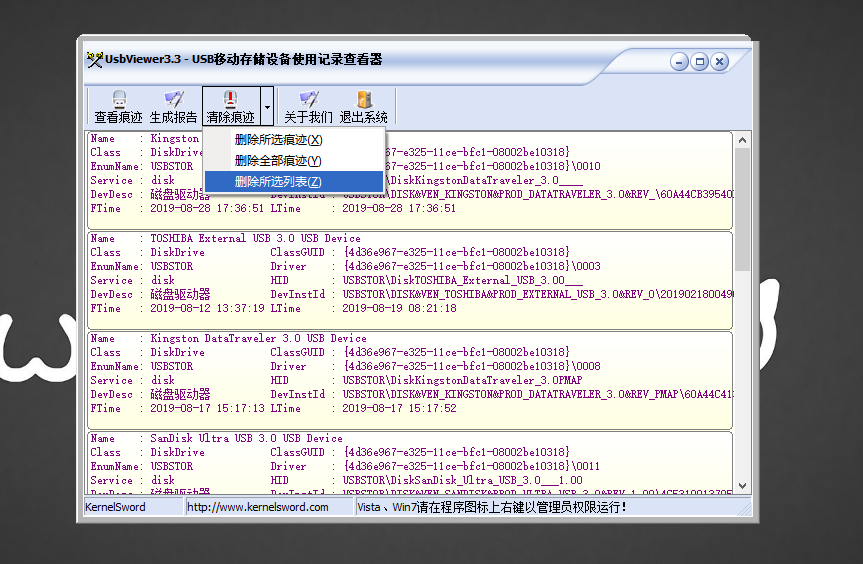Click FTime value 2019-08-17 15:17:13
Image resolution: width=863 pixels, height=564 pixels.
207,409
